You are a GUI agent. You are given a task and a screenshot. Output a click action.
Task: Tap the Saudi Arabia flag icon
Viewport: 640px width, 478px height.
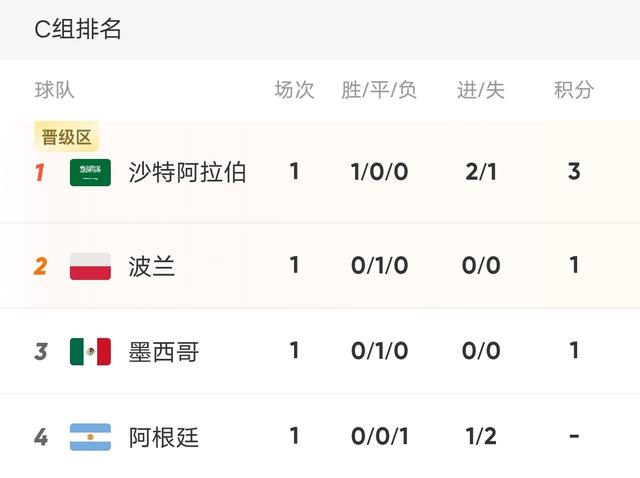[x=90, y=172]
